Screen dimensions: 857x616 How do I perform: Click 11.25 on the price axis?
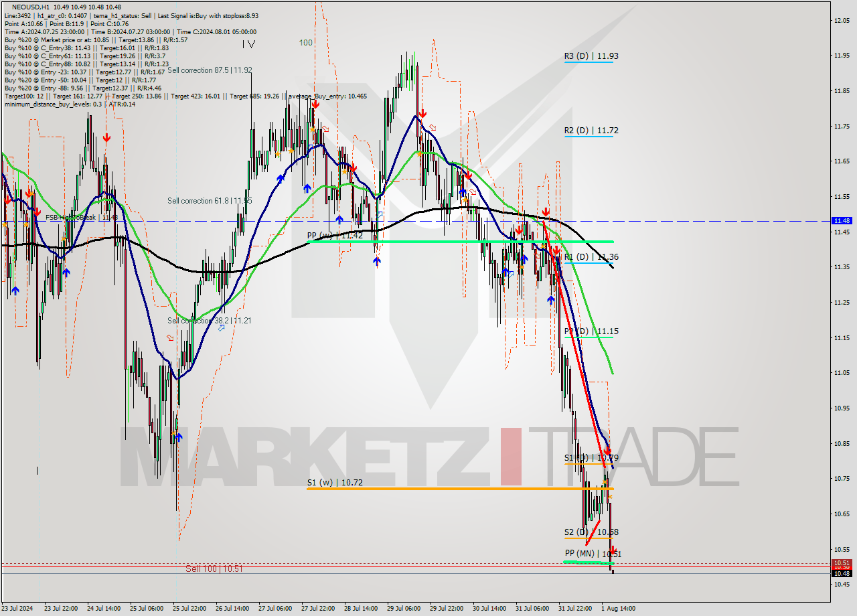[x=842, y=302]
